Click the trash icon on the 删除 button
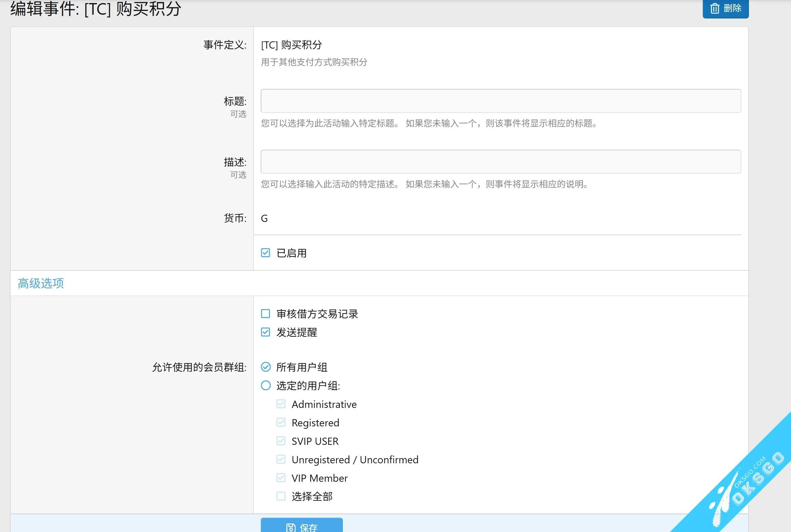 coord(714,9)
